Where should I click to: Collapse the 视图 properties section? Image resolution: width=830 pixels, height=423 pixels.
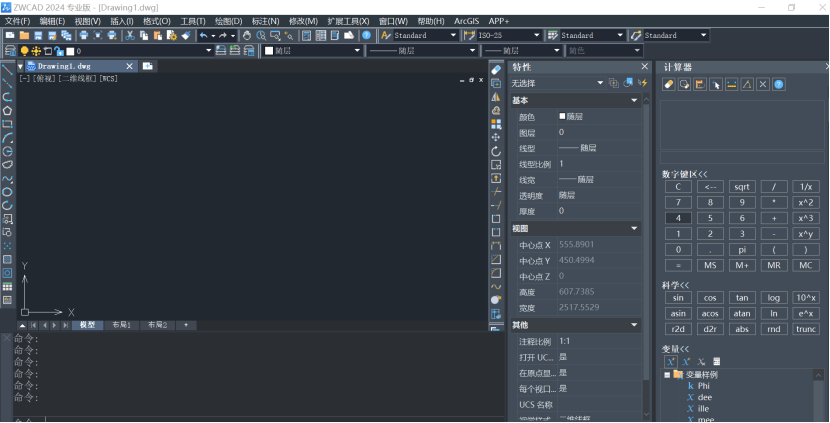[x=634, y=228]
